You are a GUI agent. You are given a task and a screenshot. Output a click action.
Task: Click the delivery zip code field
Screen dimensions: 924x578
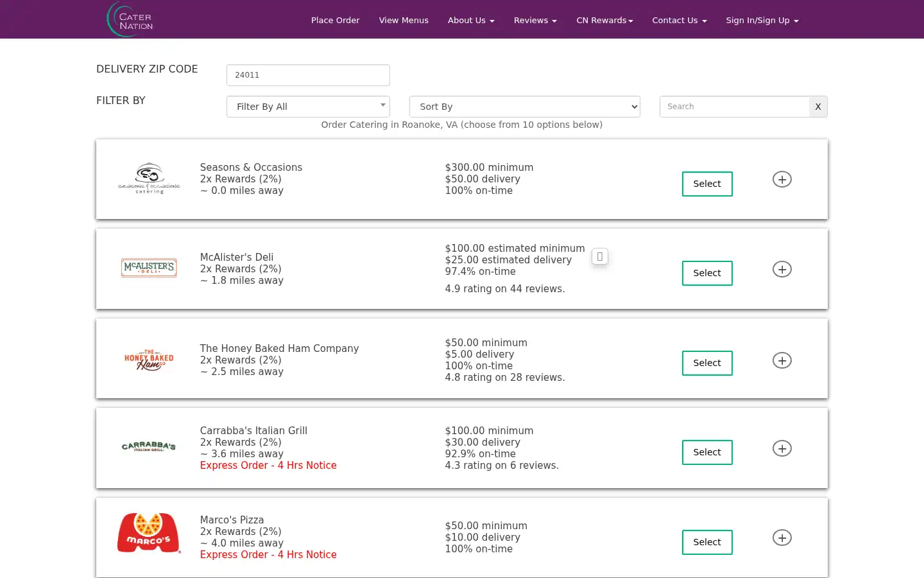coord(308,75)
